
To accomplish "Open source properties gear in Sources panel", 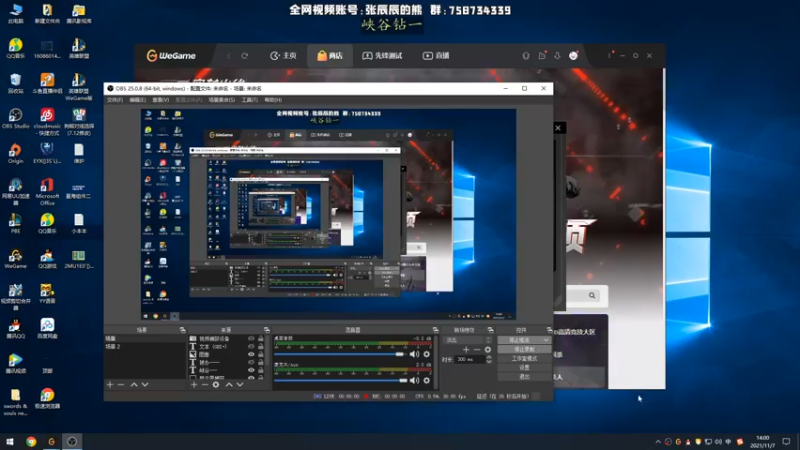I will (x=216, y=385).
